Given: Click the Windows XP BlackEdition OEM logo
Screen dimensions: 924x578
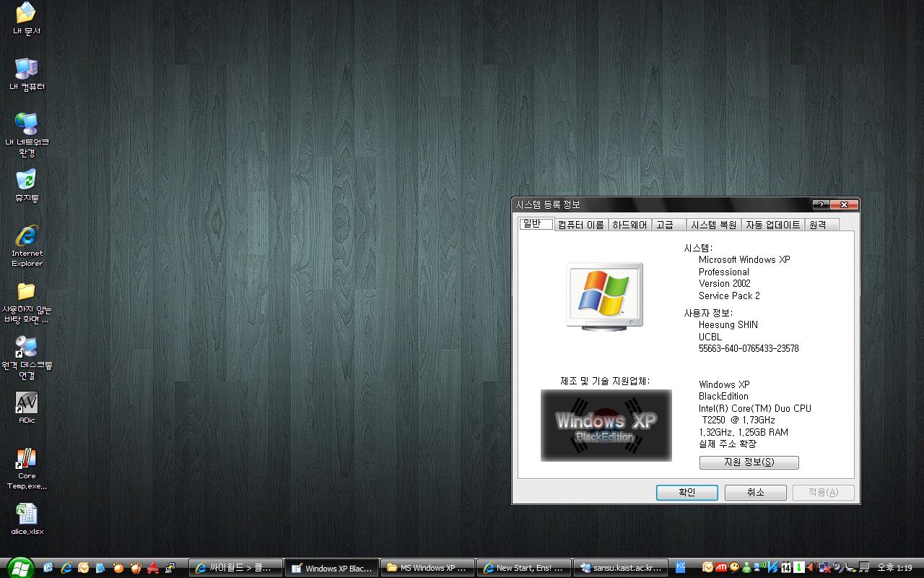Looking at the screenshot, I should point(606,426).
